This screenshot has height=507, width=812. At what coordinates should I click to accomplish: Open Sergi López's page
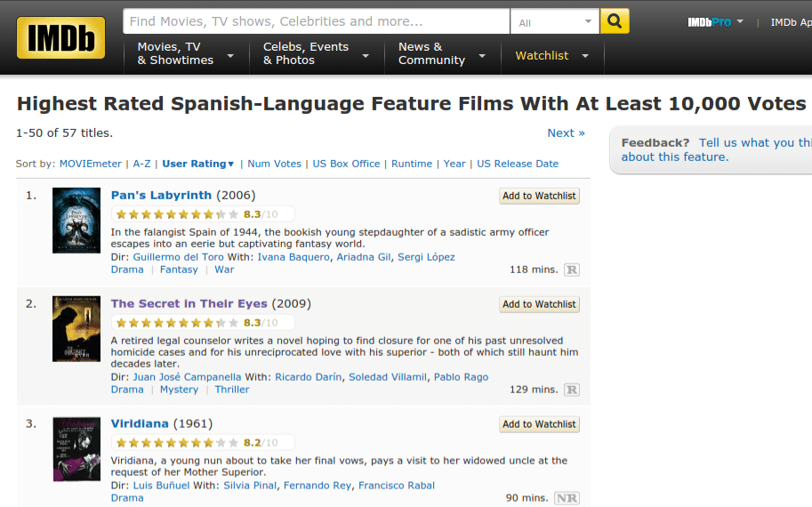click(x=426, y=257)
